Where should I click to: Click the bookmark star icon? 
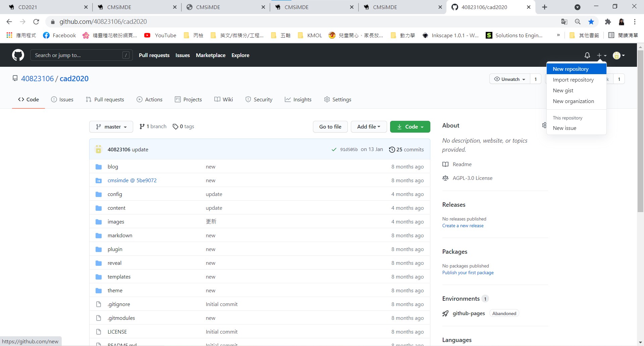591,21
